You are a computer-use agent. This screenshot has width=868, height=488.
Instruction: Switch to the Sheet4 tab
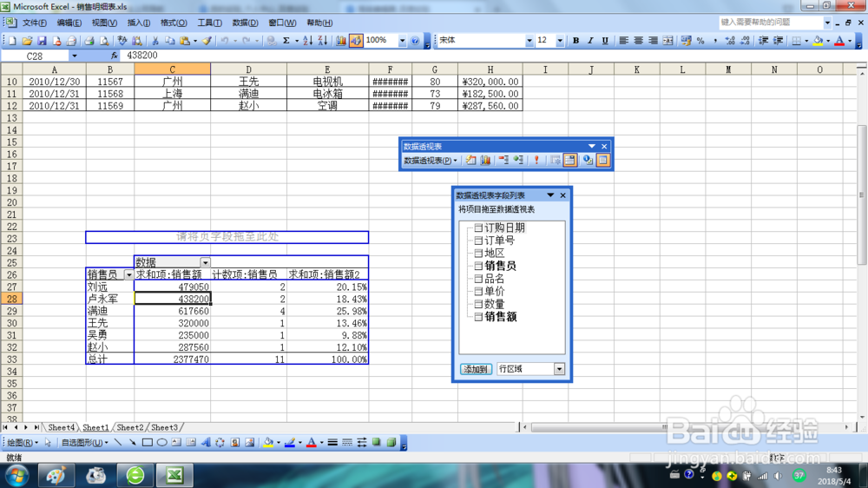click(61, 427)
